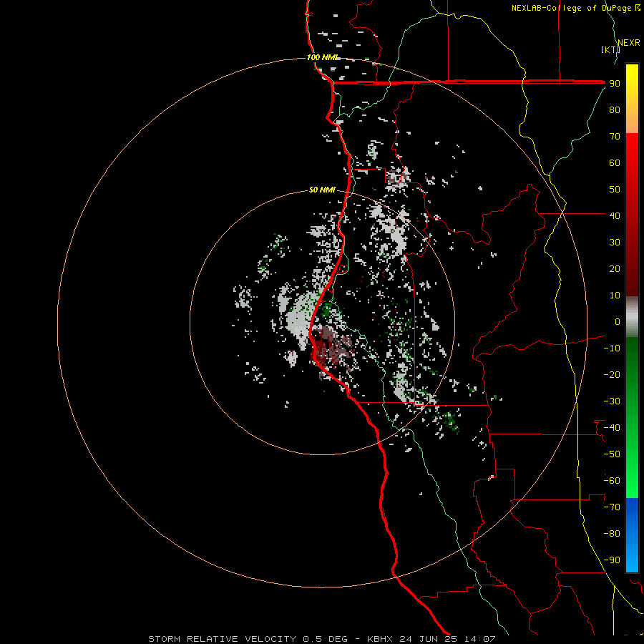Pick the yellow-orange top segment of velocity color bar
644x644 pixels.
point(632,99)
